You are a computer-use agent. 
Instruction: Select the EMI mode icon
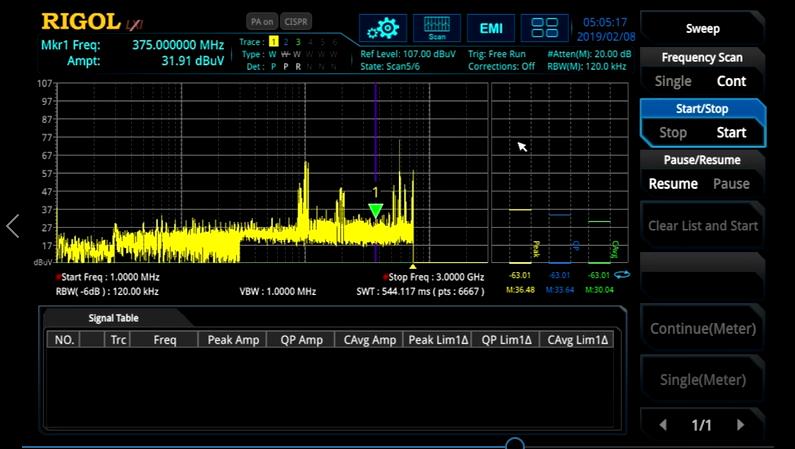click(491, 28)
